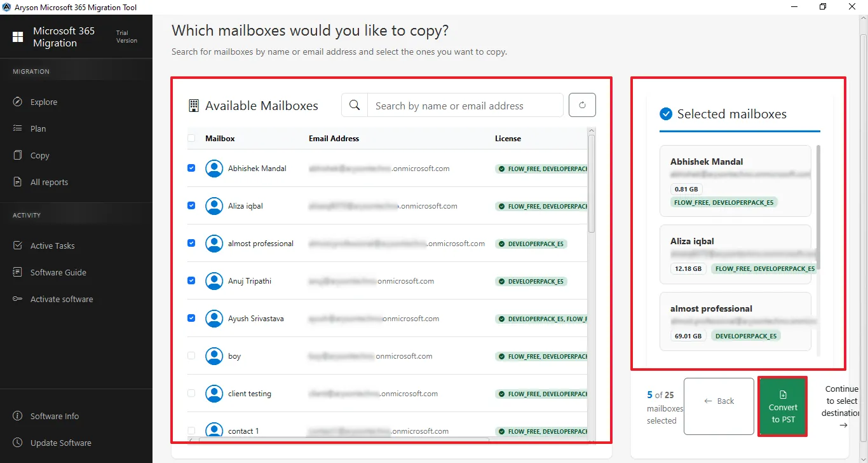This screenshot has width=868, height=463.
Task: Check the boy mailbox checkbox
Action: tap(191, 356)
